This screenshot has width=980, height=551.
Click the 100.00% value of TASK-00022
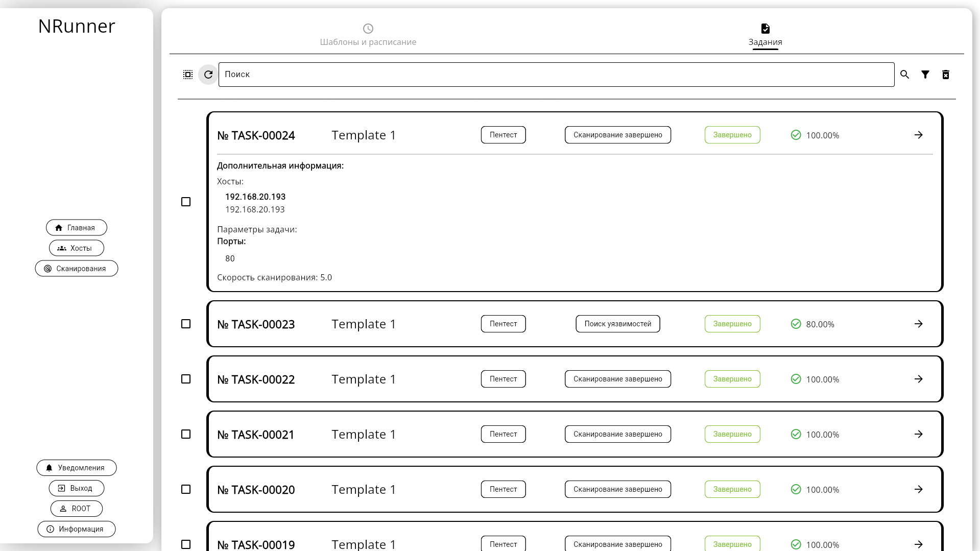click(x=823, y=379)
